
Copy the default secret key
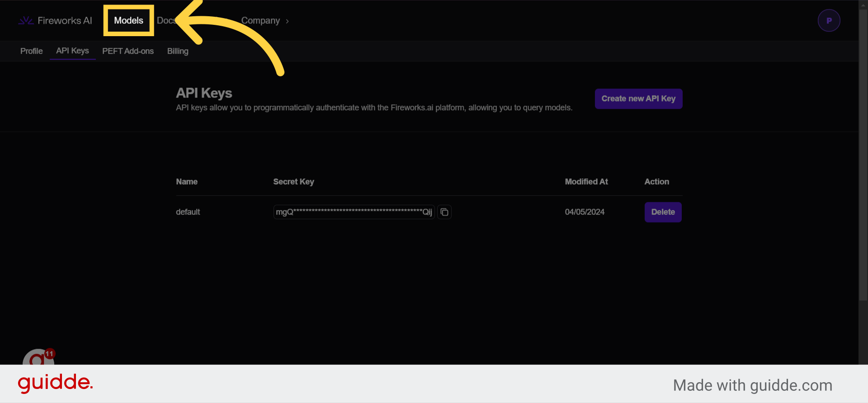click(x=444, y=212)
